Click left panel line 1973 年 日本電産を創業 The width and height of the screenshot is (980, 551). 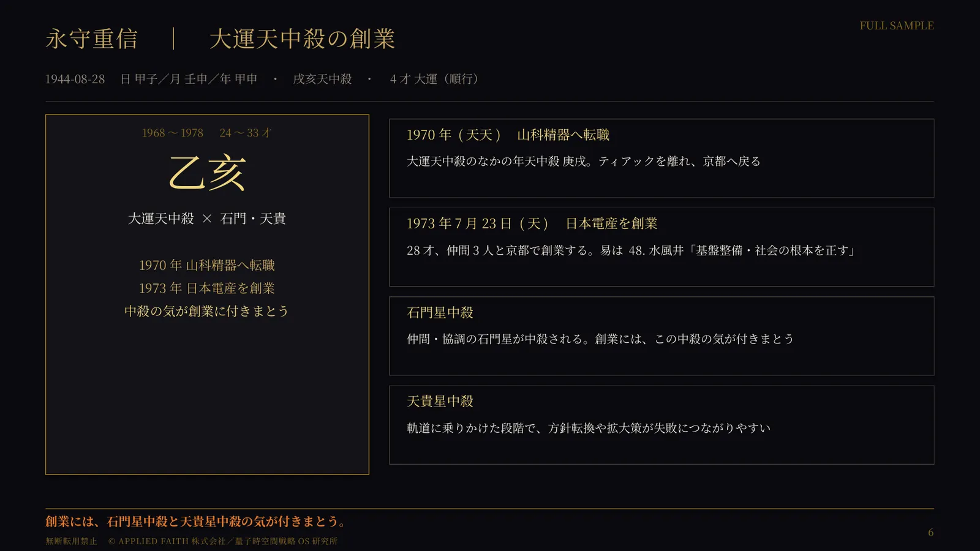[x=207, y=288]
